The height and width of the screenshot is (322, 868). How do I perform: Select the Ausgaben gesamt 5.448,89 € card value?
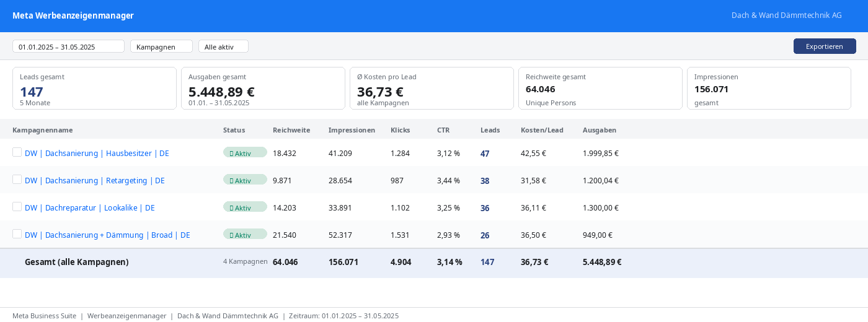pyautogui.click(x=221, y=92)
